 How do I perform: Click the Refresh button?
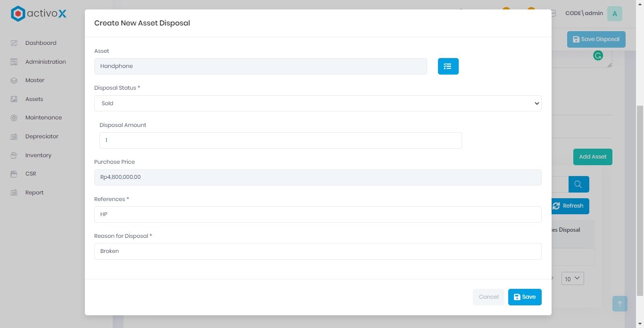pyautogui.click(x=570, y=206)
